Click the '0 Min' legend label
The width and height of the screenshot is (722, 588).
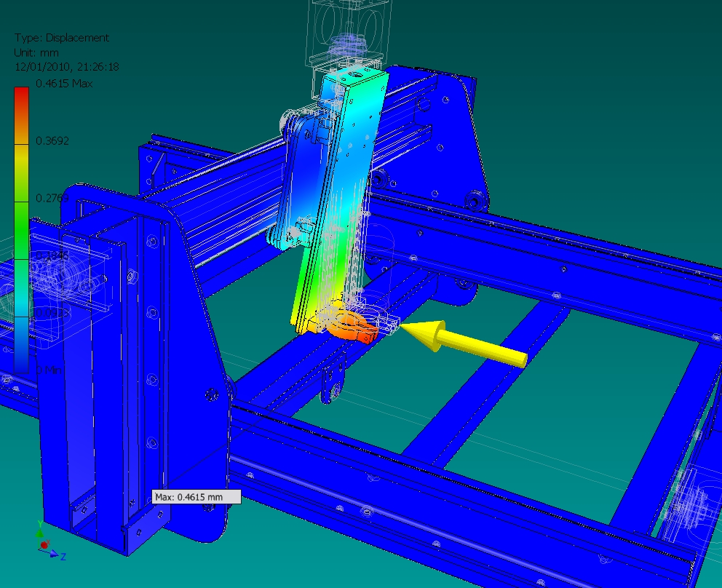click(x=49, y=370)
